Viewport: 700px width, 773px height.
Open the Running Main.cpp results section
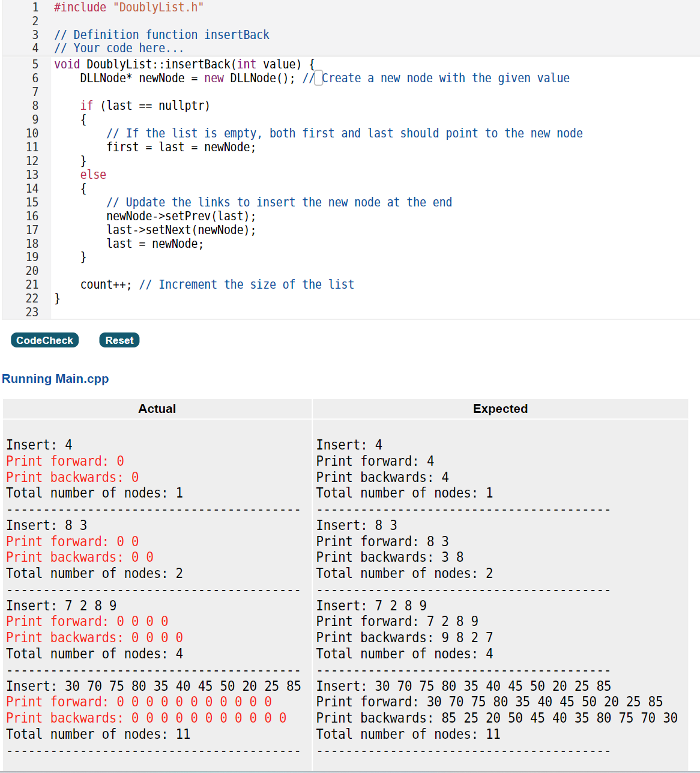pyautogui.click(x=55, y=379)
